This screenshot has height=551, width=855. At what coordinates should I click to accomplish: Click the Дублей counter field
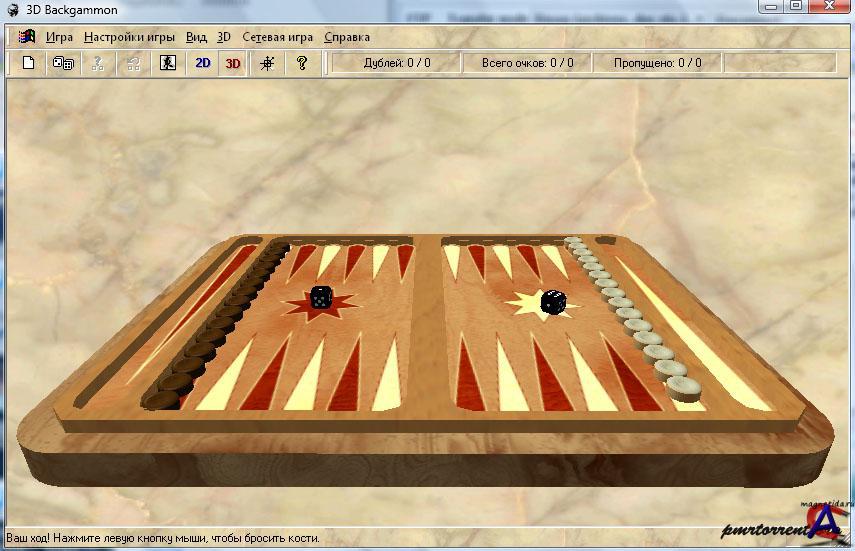(397, 63)
